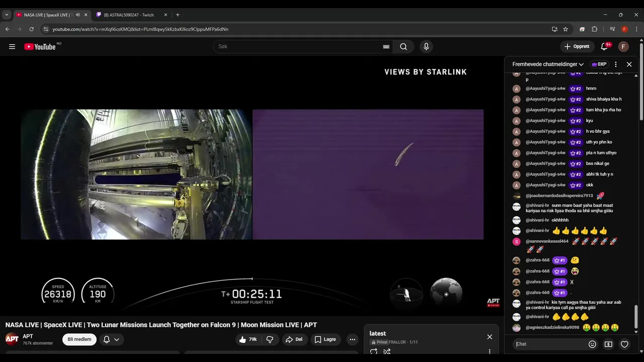Click the browser address bar URL
Viewport: 644px width, 362px height.
click(x=140, y=29)
